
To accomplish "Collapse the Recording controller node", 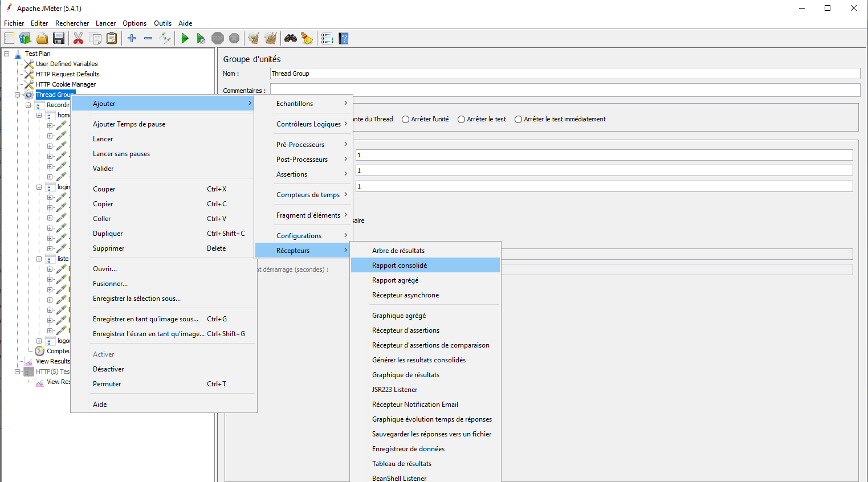I will 28,105.
